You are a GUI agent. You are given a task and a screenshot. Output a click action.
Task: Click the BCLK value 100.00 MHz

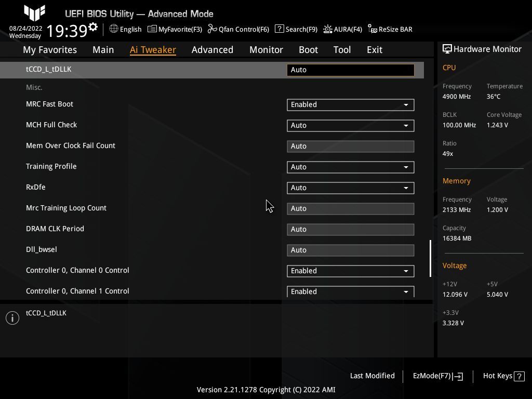[459, 125]
